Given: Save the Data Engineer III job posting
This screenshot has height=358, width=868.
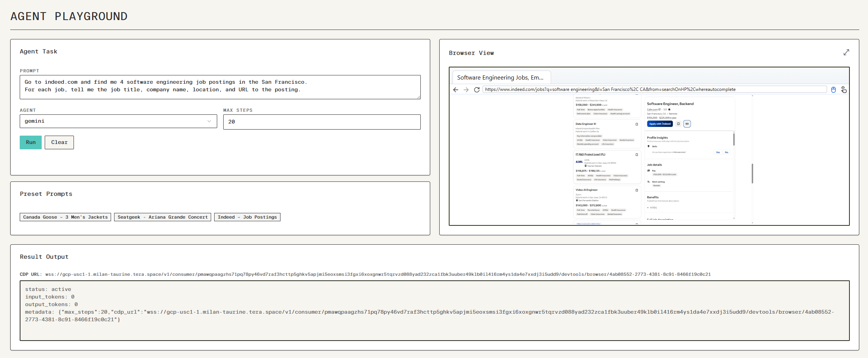Looking at the screenshot, I should click(x=637, y=124).
